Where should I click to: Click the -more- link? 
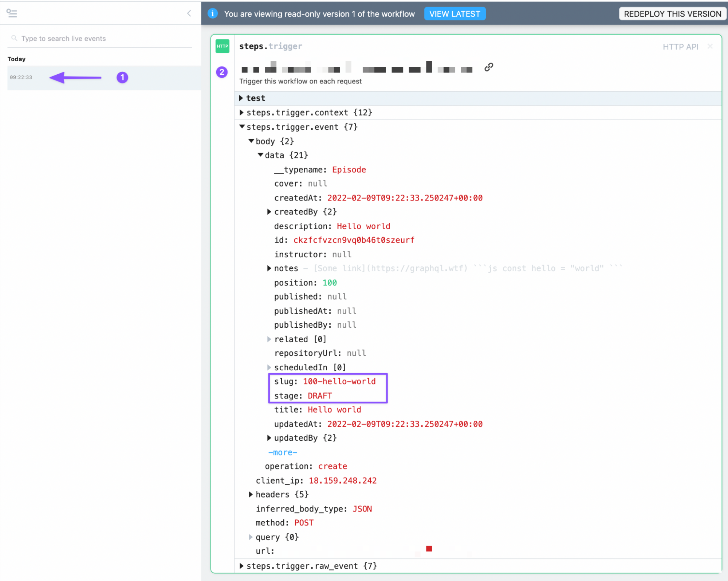pos(283,452)
